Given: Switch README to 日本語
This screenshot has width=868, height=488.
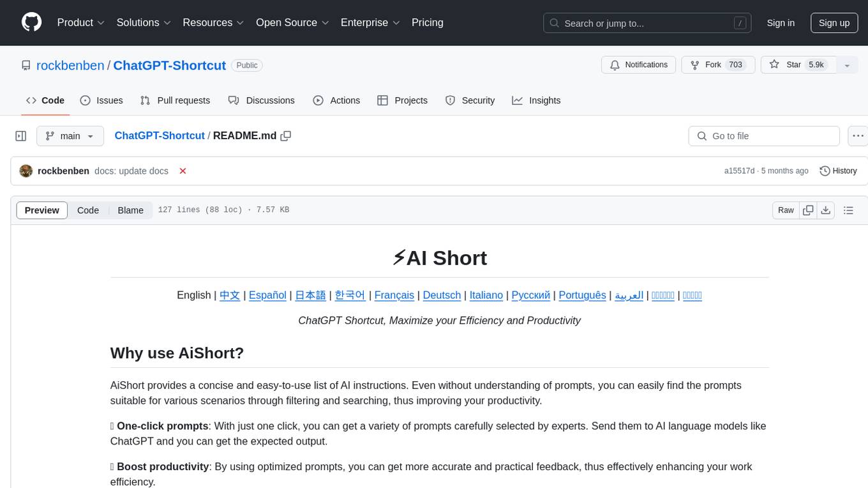Looking at the screenshot, I should (310, 295).
